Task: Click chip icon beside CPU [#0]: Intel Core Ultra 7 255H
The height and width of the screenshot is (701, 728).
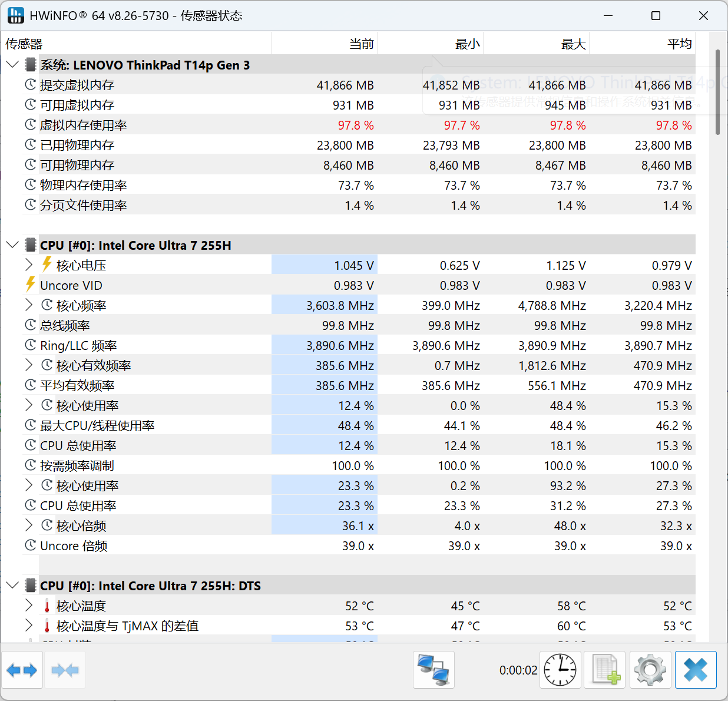Action: pyautogui.click(x=31, y=245)
